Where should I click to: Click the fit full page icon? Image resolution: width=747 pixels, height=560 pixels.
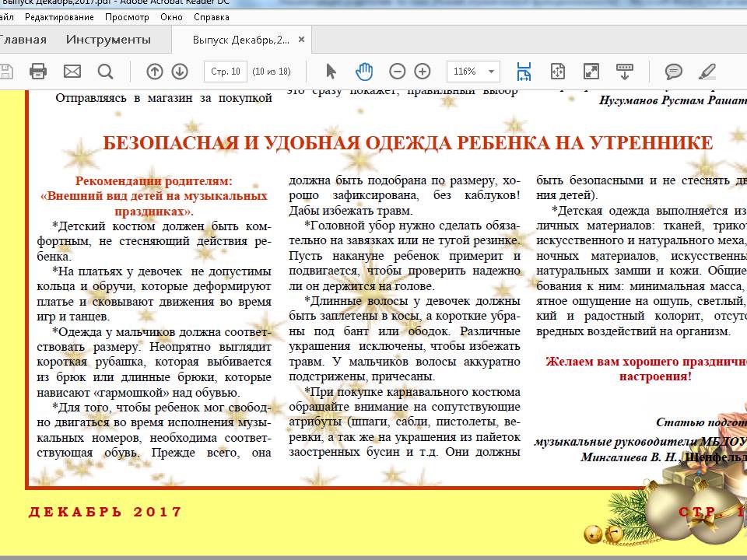(x=558, y=72)
